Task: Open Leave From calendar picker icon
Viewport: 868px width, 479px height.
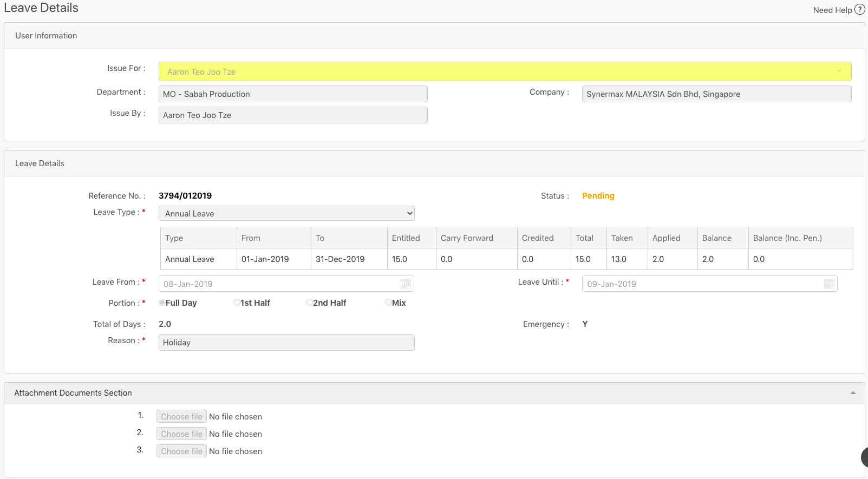Action: [406, 284]
